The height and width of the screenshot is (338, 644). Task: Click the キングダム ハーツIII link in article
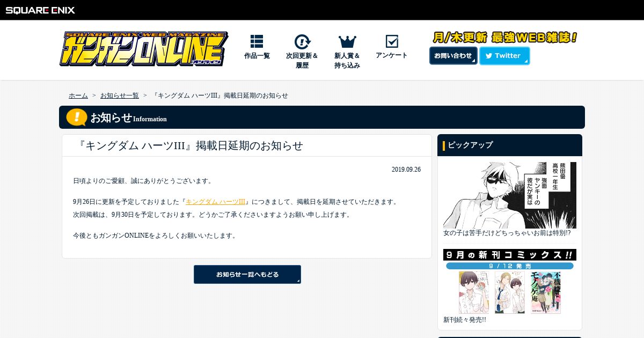coord(215,202)
